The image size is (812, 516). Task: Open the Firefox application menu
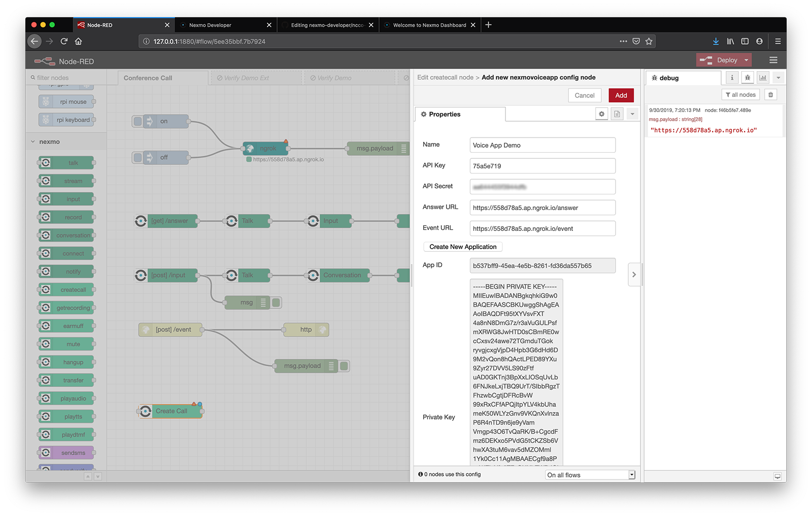click(x=777, y=41)
